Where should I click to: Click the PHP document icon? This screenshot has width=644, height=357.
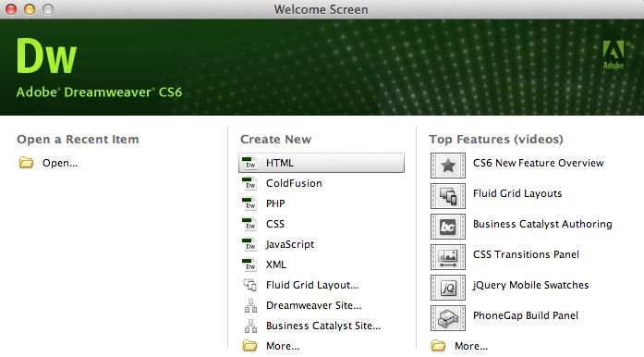tap(249, 203)
